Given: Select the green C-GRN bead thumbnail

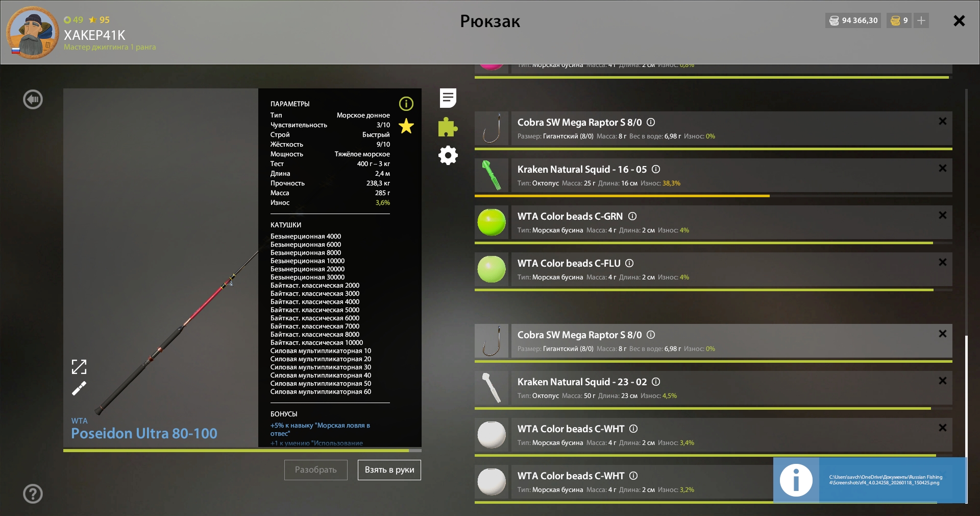Looking at the screenshot, I should coord(491,222).
